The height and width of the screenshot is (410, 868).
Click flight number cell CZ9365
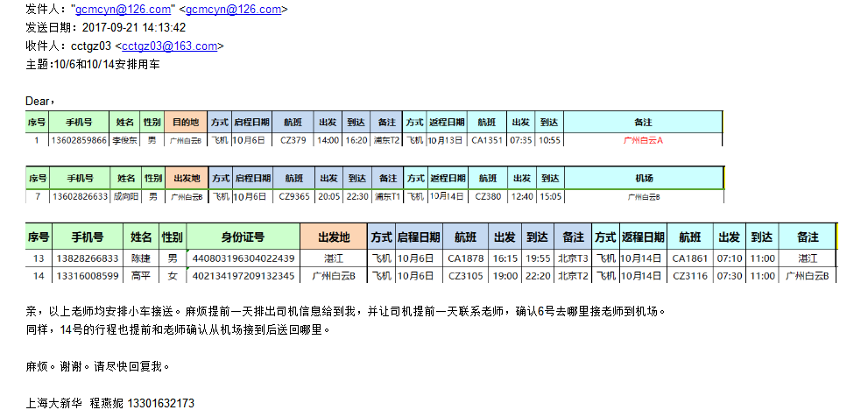coord(294,197)
